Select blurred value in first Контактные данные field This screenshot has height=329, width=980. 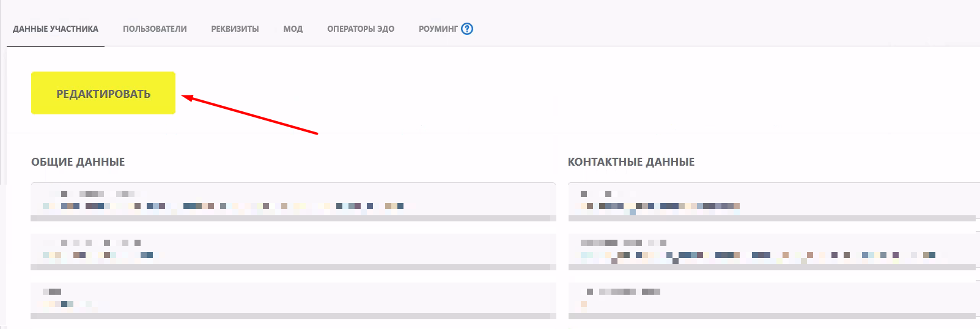click(x=660, y=206)
